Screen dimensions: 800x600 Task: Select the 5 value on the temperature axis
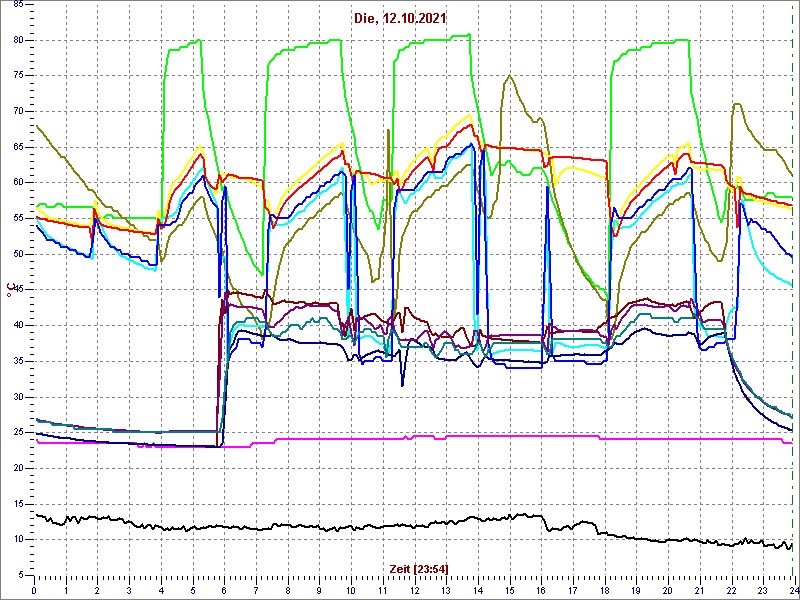pyautogui.click(x=21, y=575)
